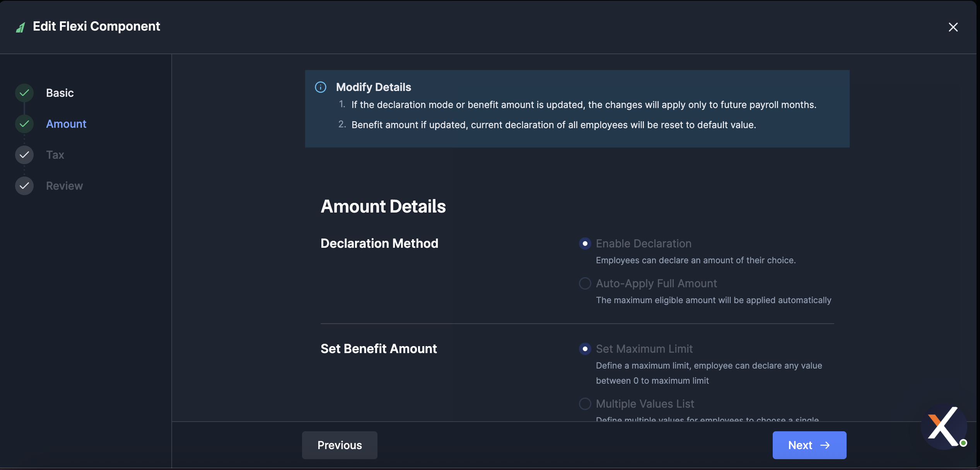
Task: Click the note about future payroll months
Action: point(584,105)
